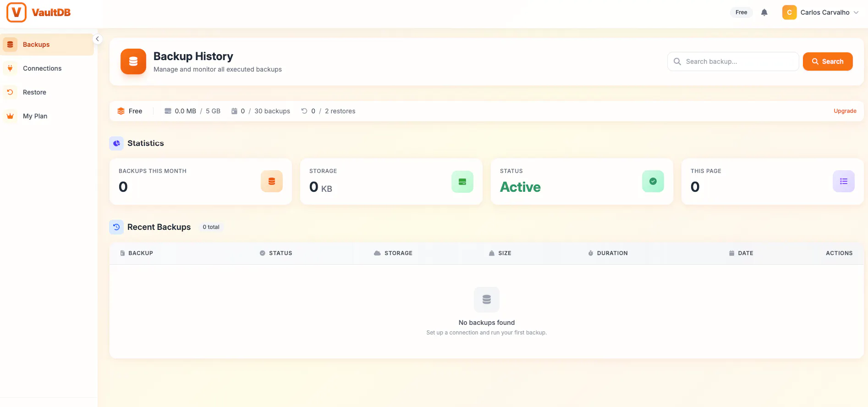This screenshot has height=407, width=868.
Task: Click the Storage card green icon
Action: tap(462, 181)
